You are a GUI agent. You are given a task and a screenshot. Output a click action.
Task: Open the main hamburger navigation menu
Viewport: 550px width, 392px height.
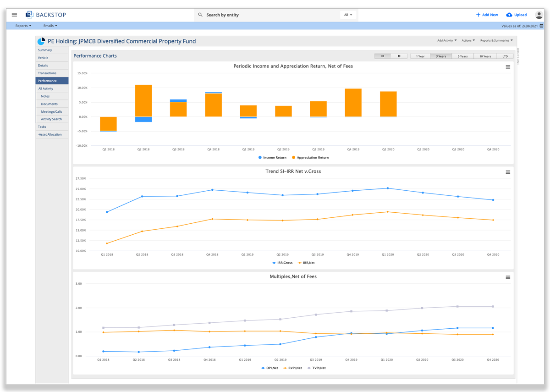click(x=14, y=15)
